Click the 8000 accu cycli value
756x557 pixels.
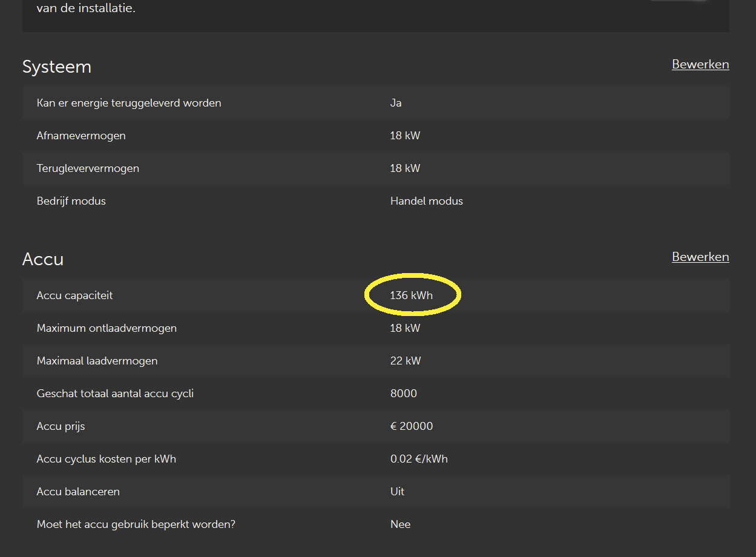pos(404,394)
